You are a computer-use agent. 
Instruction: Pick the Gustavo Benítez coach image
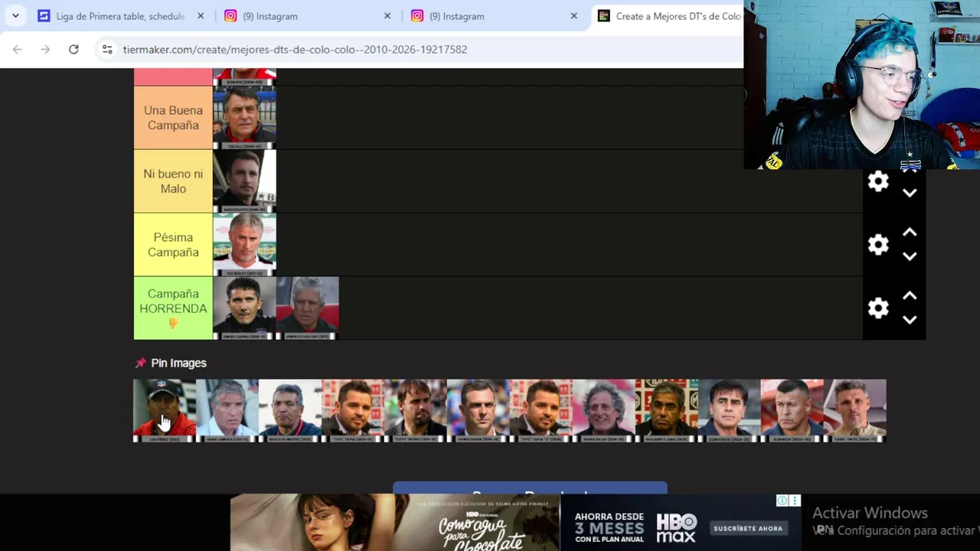tap(290, 411)
